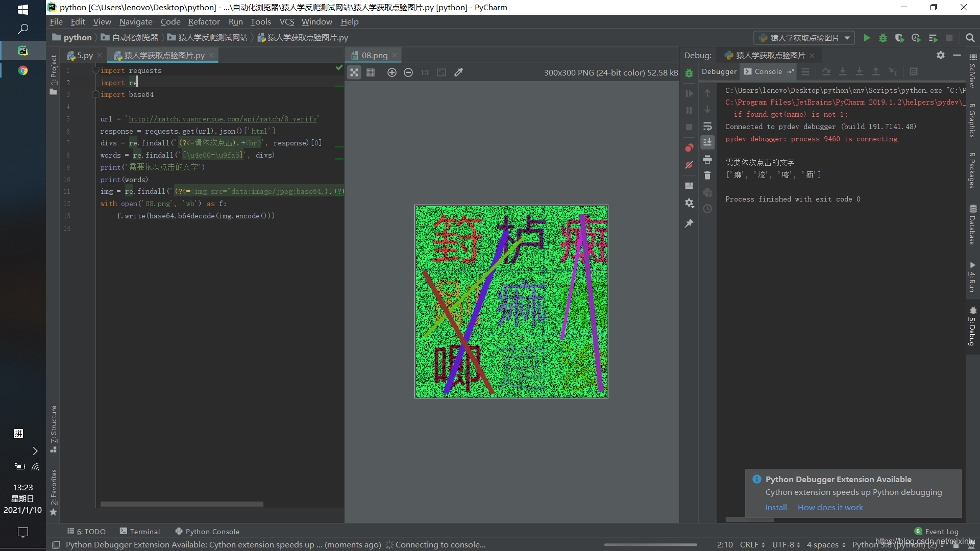The width and height of the screenshot is (980, 551).
Task: Open Search Everywhere magnifier icon
Action: coord(970,38)
